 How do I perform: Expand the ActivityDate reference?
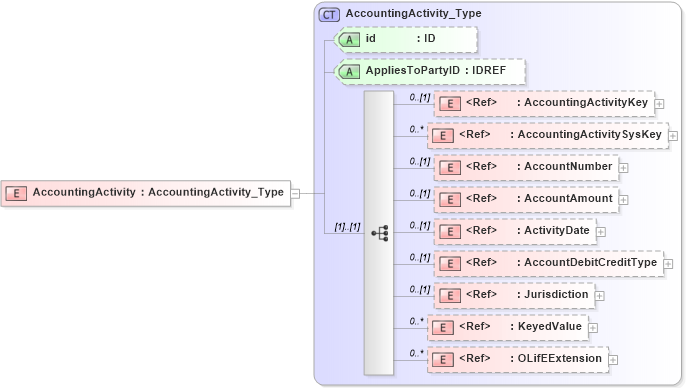[x=601, y=232]
